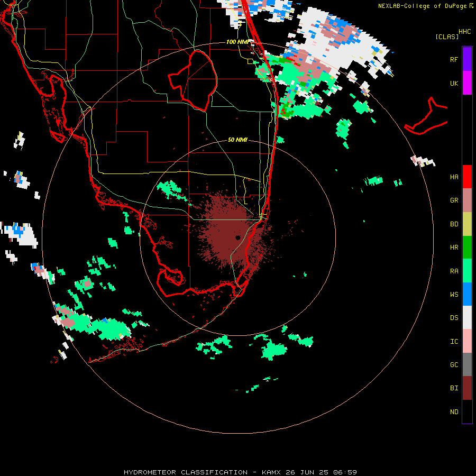
Task: Click the black radar site dot in the brown clutter
Action: (x=237, y=237)
